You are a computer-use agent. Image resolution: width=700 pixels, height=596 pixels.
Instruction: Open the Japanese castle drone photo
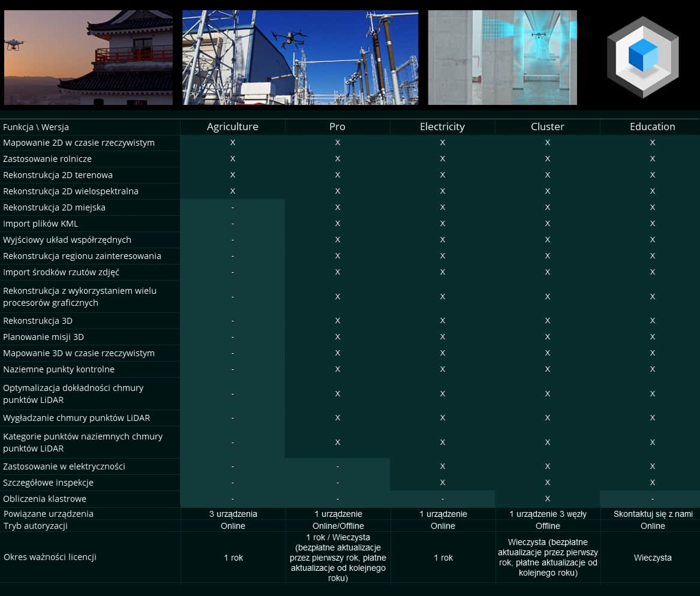88,58
